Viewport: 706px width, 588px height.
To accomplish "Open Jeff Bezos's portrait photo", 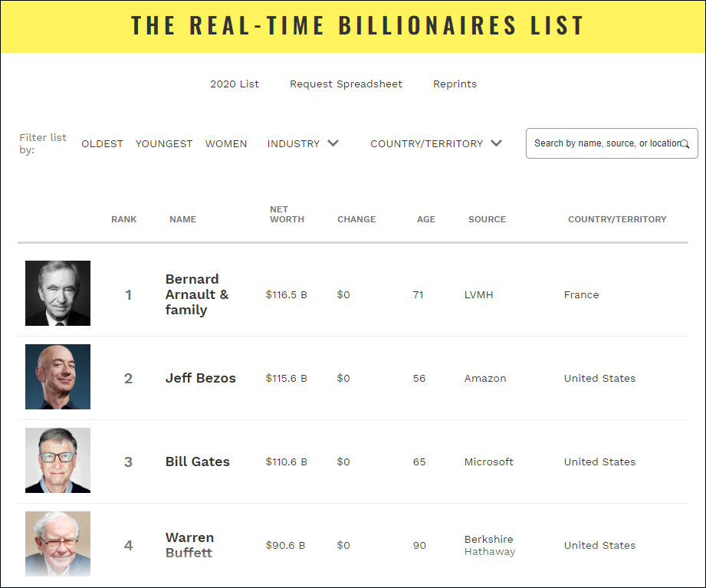I will pyautogui.click(x=57, y=377).
